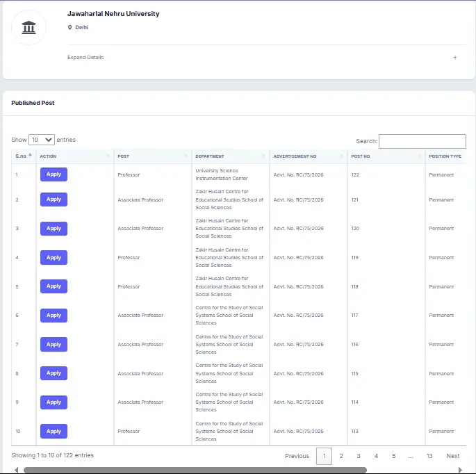Screen dimensions: 476x474
Task: Click Associate Professor post cell in row 9
Action: pyautogui.click(x=140, y=402)
